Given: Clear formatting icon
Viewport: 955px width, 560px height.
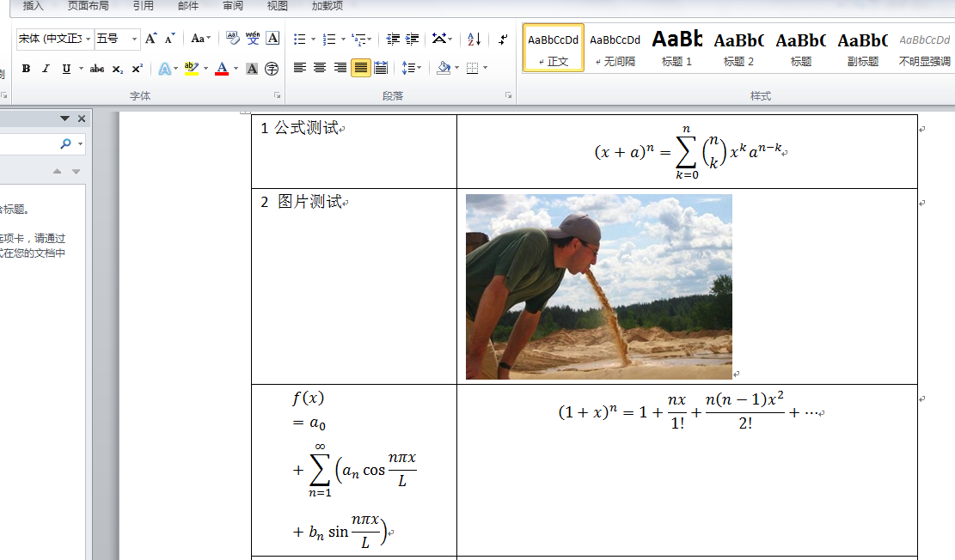Looking at the screenshot, I should tap(233, 39).
